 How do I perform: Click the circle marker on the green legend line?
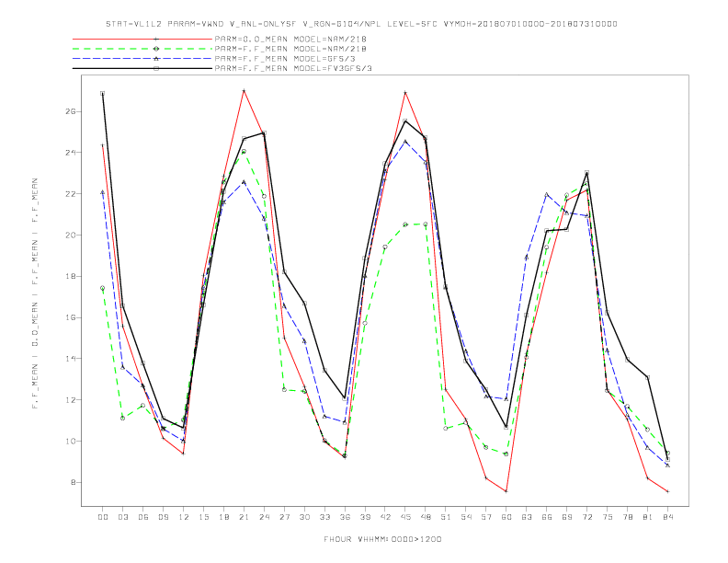(156, 49)
